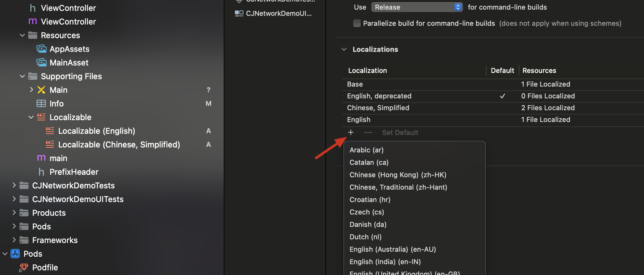The image size is (644, 275).
Task: Click the CJNetworkDemoTests folder icon
Action: 24,186
